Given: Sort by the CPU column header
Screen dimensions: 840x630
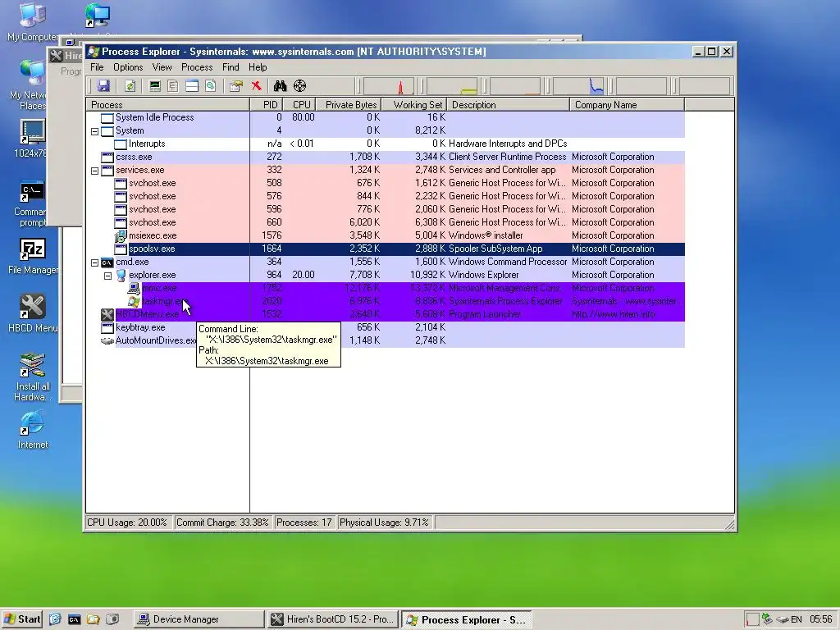Looking at the screenshot, I should (x=300, y=105).
